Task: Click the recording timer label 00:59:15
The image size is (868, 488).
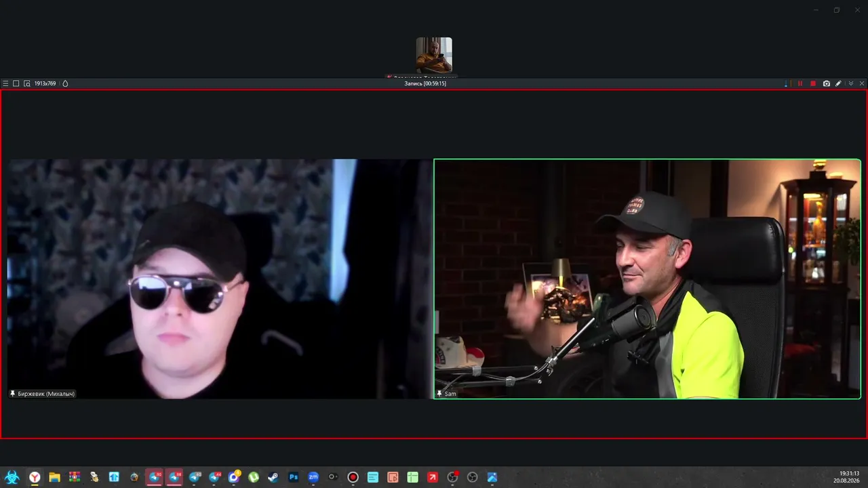Action: point(425,83)
